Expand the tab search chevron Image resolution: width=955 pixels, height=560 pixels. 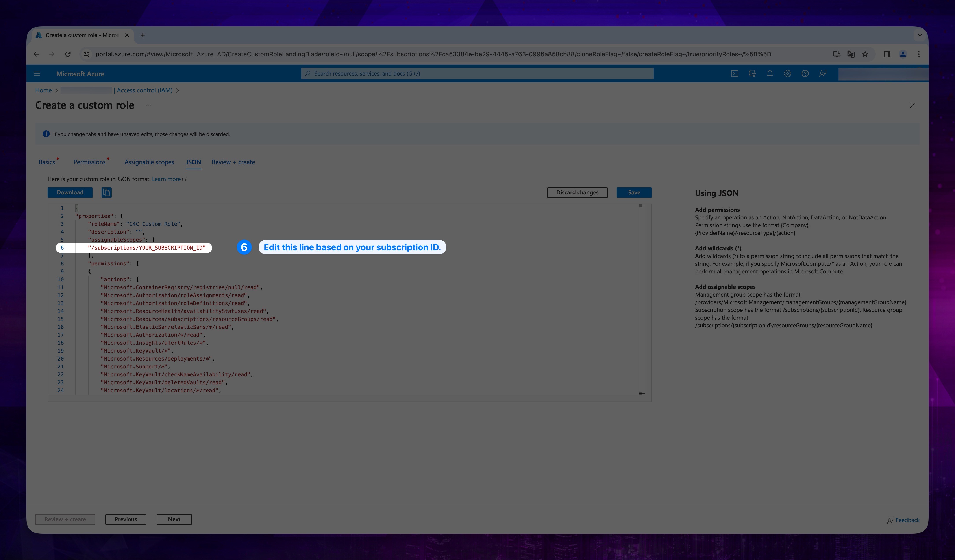pyautogui.click(x=919, y=35)
